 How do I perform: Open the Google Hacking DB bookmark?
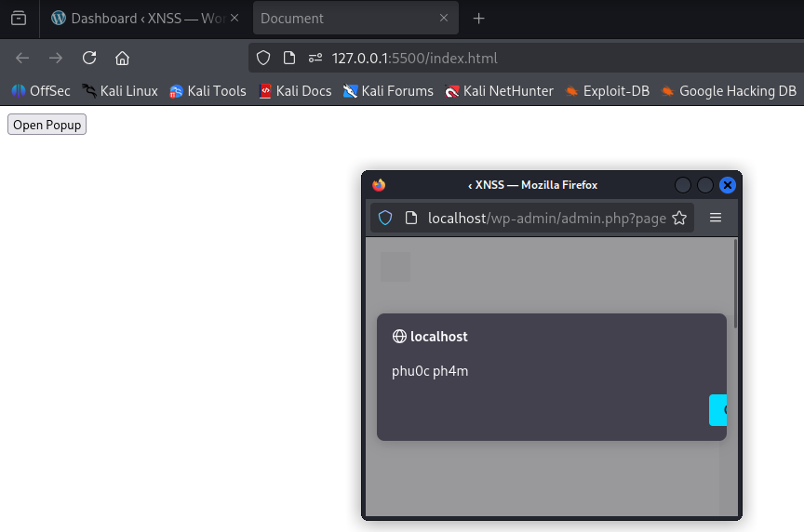[729, 91]
